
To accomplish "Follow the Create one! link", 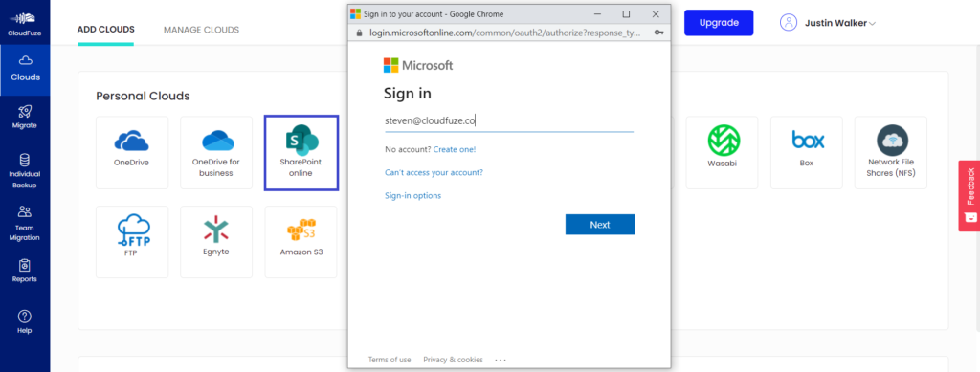I will tap(455, 150).
